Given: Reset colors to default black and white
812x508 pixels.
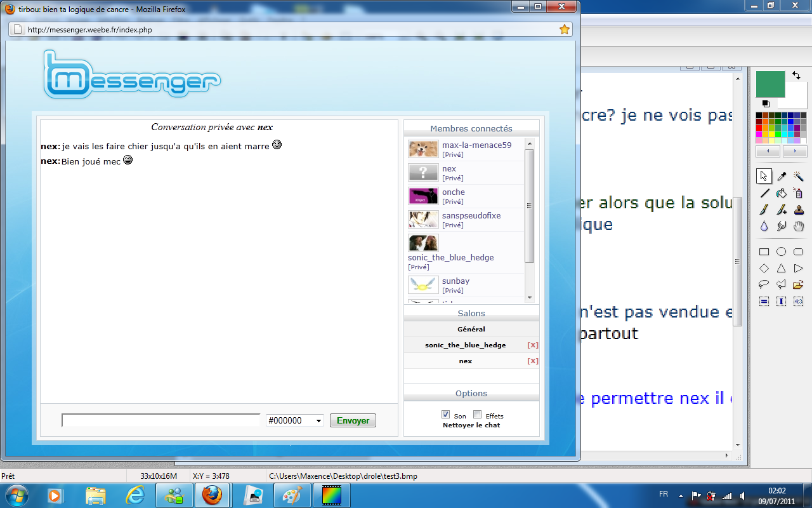Looking at the screenshot, I should 766,104.
